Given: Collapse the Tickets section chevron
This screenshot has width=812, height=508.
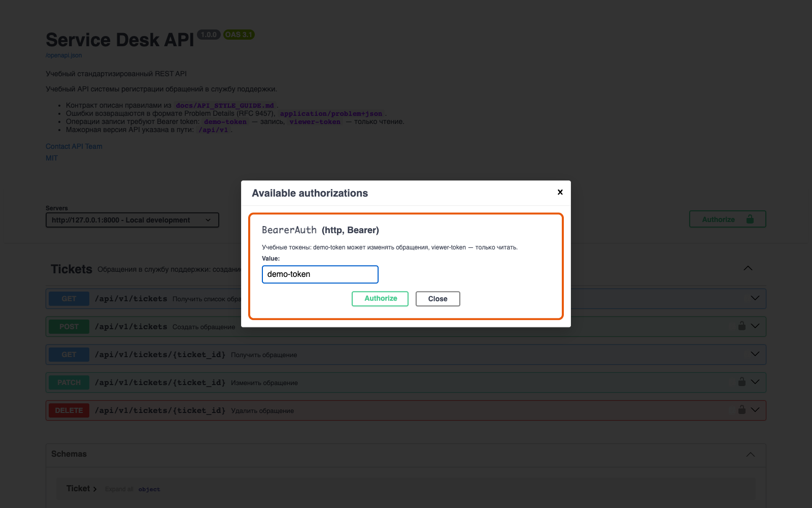Looking at the screenshot, I should click(x=748, y=268).
